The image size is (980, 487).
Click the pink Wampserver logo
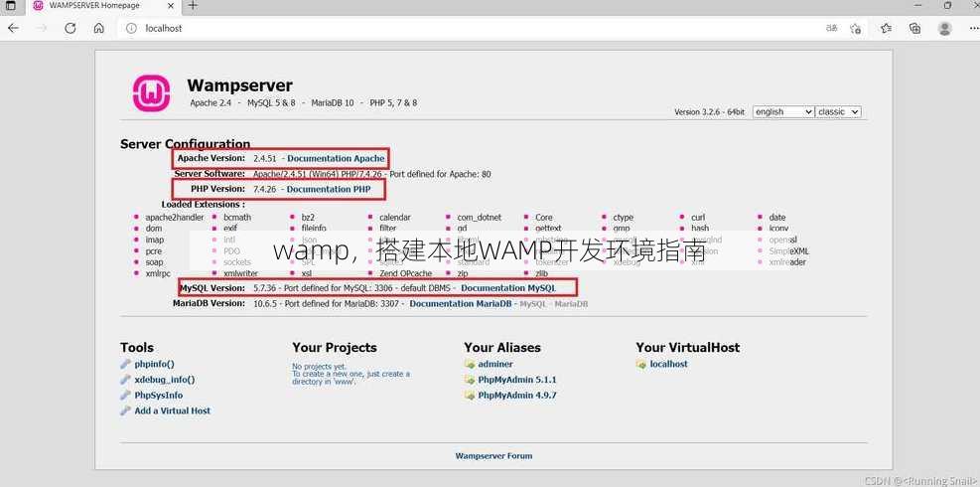pyautogui.click(x=151, y=93)
